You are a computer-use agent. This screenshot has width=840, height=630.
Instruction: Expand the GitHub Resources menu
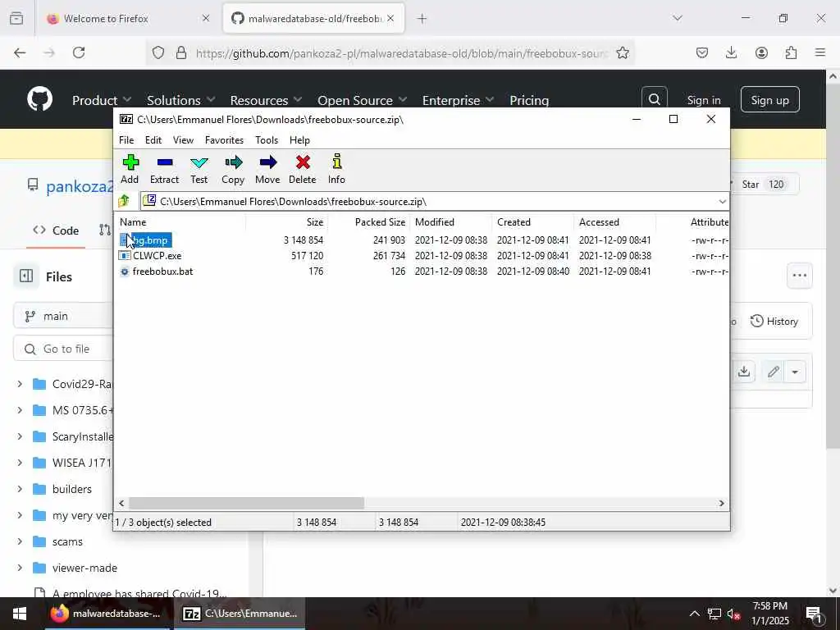(x=267, y=100)
